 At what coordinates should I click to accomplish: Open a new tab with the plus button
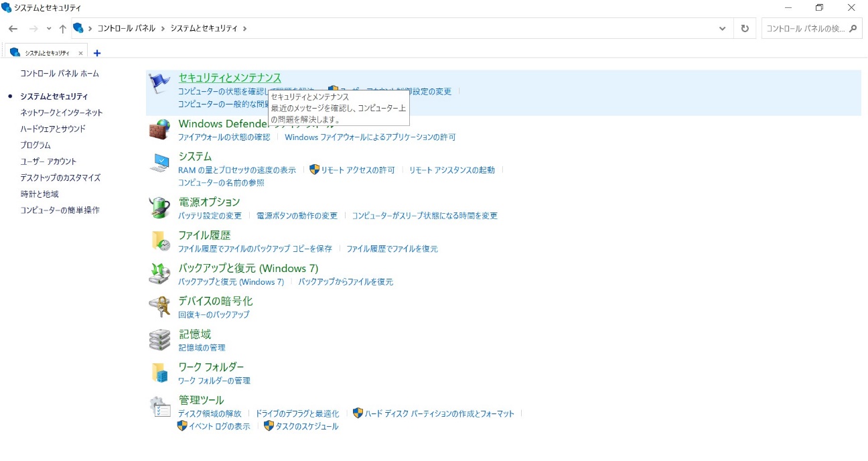tap(97, 52)
